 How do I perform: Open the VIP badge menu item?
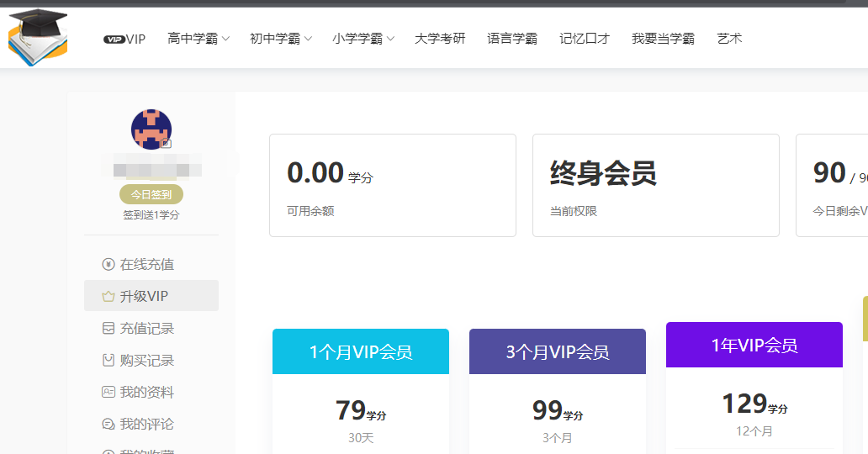(x=124, y=39)
